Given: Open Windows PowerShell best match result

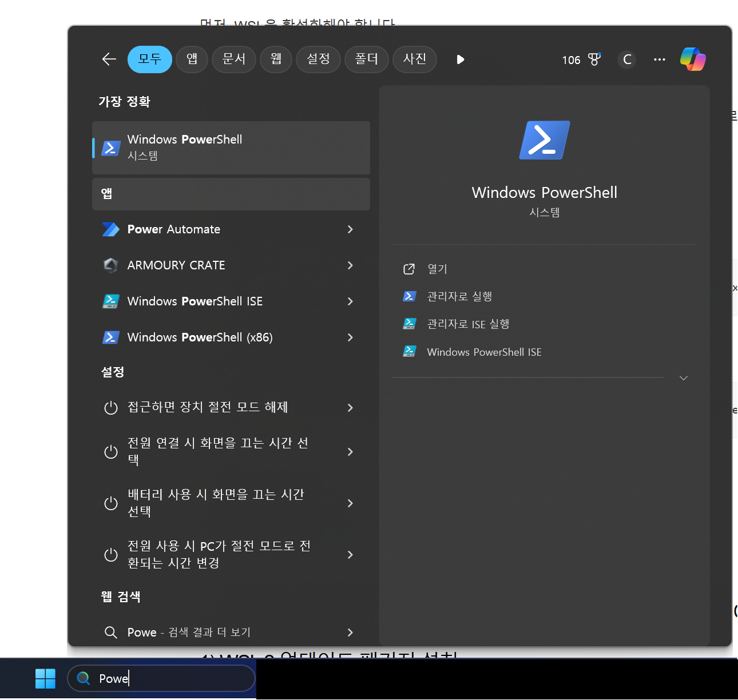Looking at the screenshot, I should coord(231,148).
